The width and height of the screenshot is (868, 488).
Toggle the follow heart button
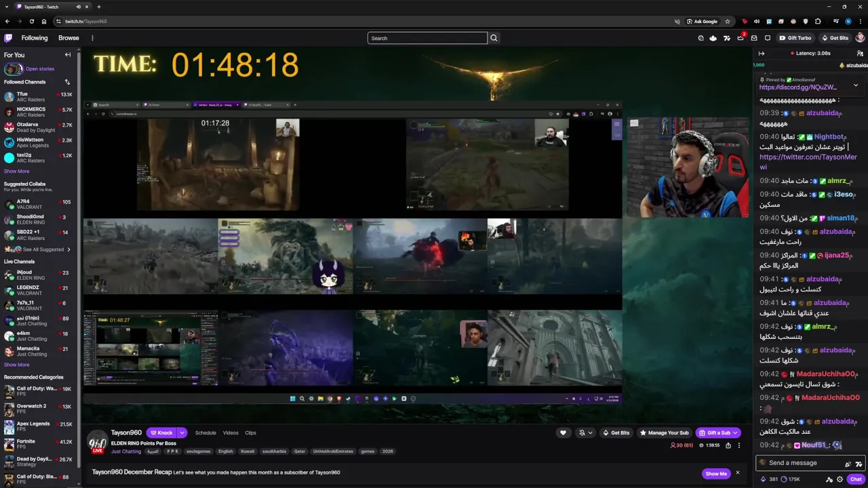[x=563, y=432]
